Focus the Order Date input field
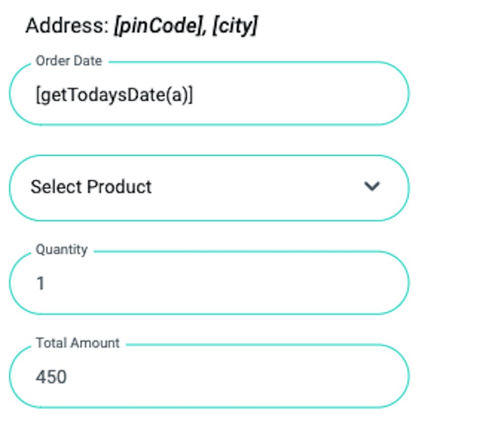The height and width of the screenshot is (422, 504). pyautogui.click(x=209, y=94)
